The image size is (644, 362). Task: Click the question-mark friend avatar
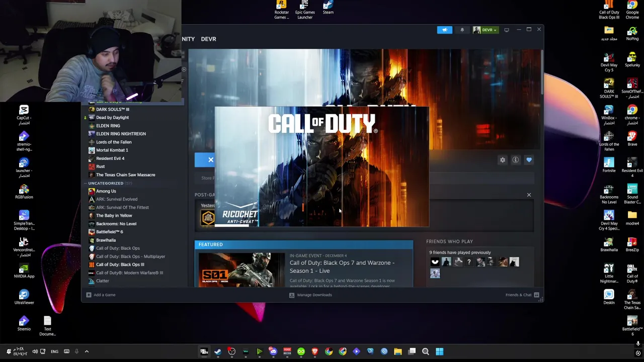click(469, 262)
